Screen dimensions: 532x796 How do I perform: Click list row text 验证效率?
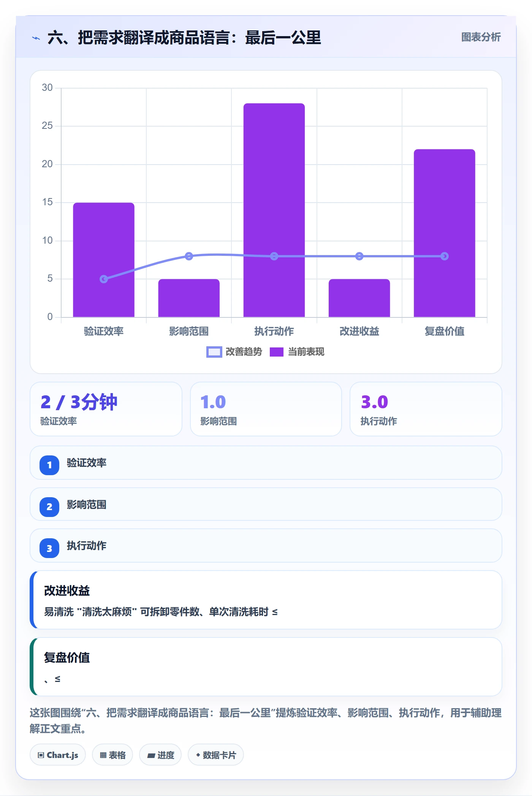click(x=87, y=463)
